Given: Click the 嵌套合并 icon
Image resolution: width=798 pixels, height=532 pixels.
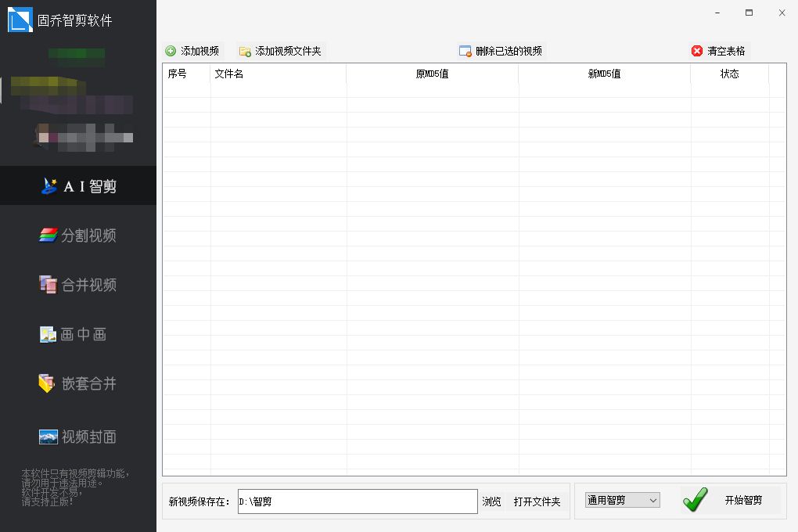Looking at the screenshot, I should pyautogui.click(x=46, y=383).
